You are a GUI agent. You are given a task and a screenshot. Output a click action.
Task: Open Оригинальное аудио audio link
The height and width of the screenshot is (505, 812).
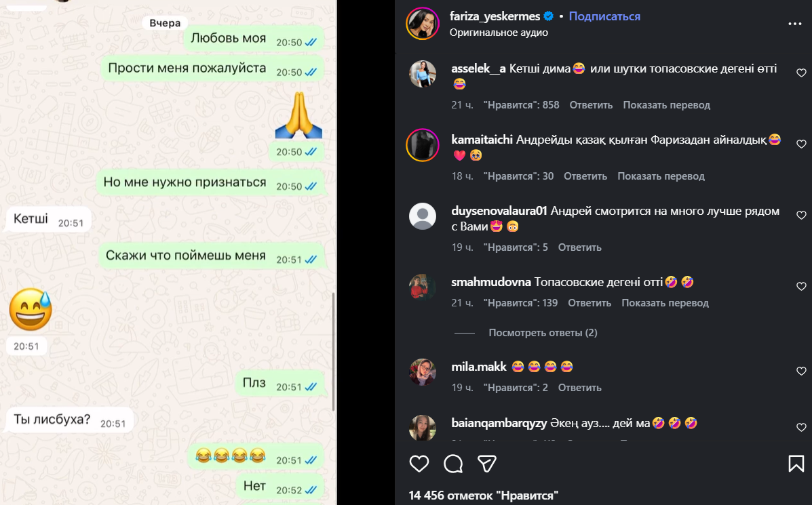coord(499,33)
